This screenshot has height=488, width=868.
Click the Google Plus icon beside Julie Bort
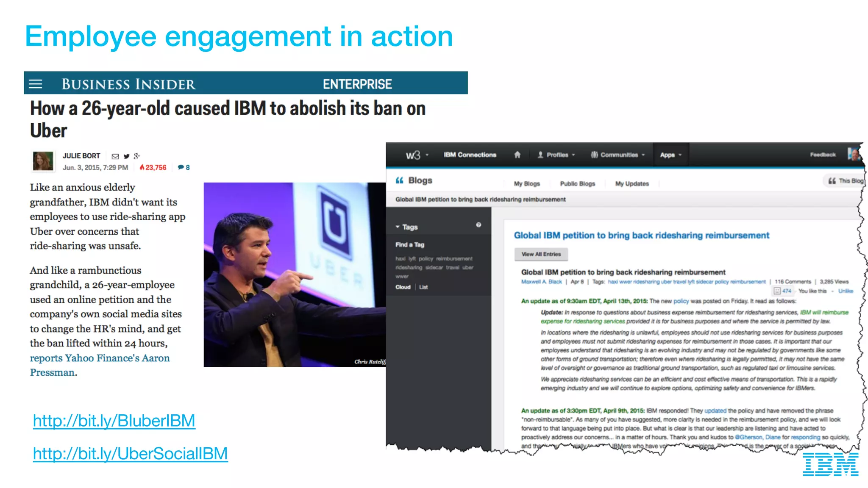[137, 156]
